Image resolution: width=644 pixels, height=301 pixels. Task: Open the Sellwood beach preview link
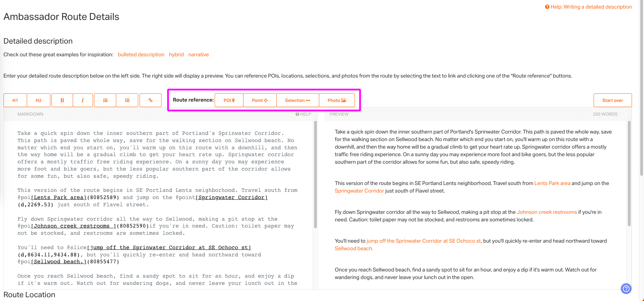354,248
